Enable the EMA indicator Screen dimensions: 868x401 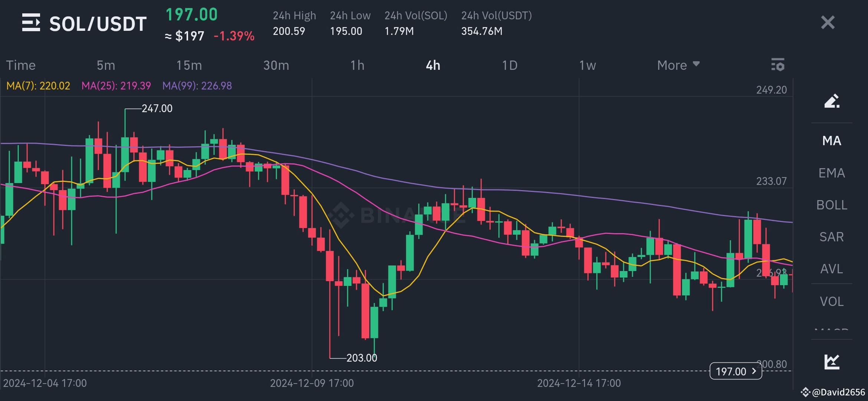(831, 173)
